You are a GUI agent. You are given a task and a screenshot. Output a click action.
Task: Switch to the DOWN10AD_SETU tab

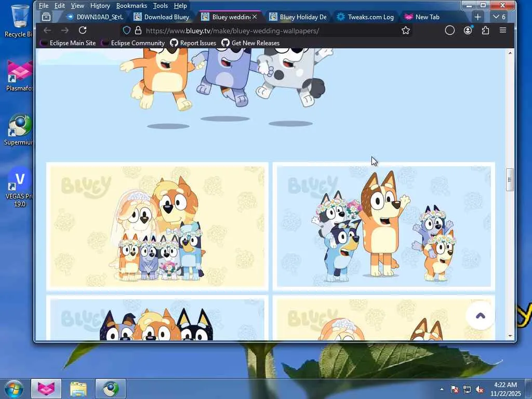click(x=95, y=17)
